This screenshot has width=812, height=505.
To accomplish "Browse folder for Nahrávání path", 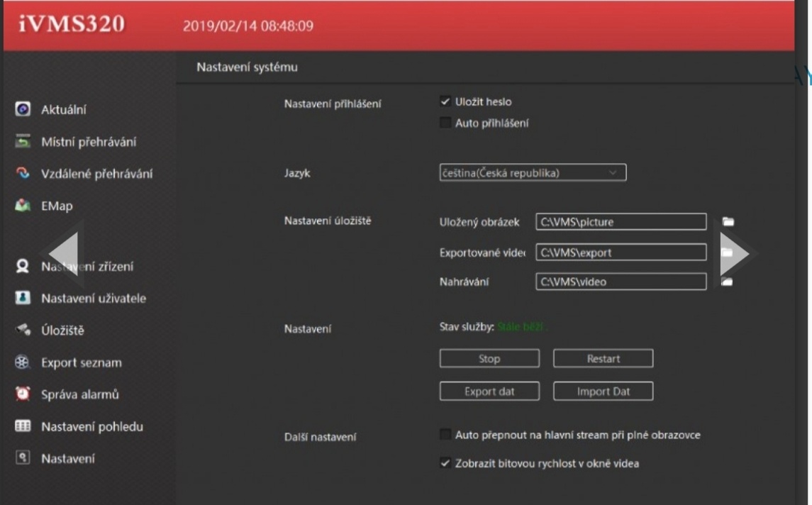I will tap(728, 282).
